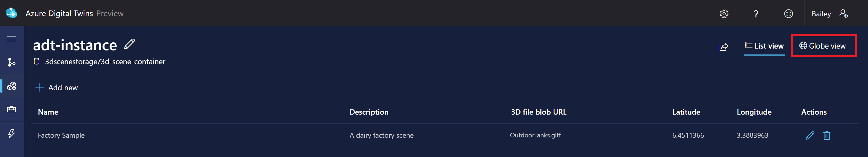868x157 pixels.
Task: Sort by the Name column header
Action: point(48,112)
